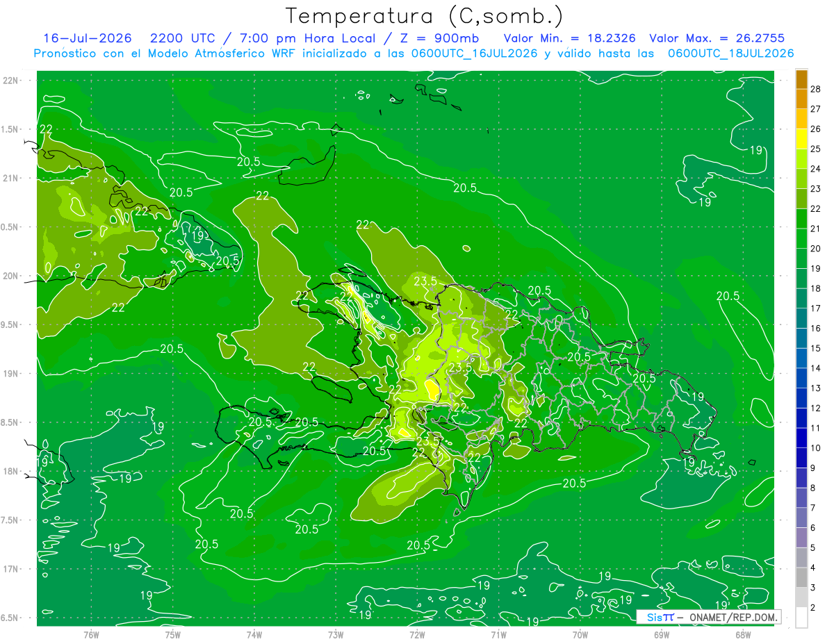This screenshot has height=644, width=834.
Task: Click the '9.5N' latitude axis label
Action: 10,324
